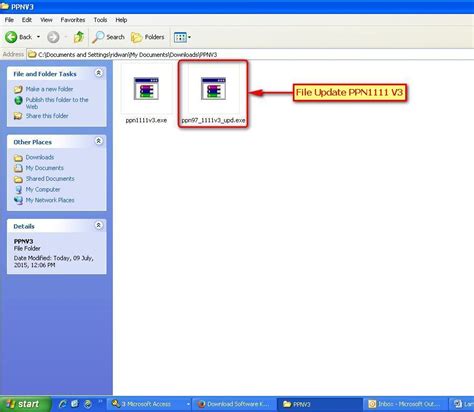
Task: Click the Publish to Web globe icon
Action: pos(18,100)
